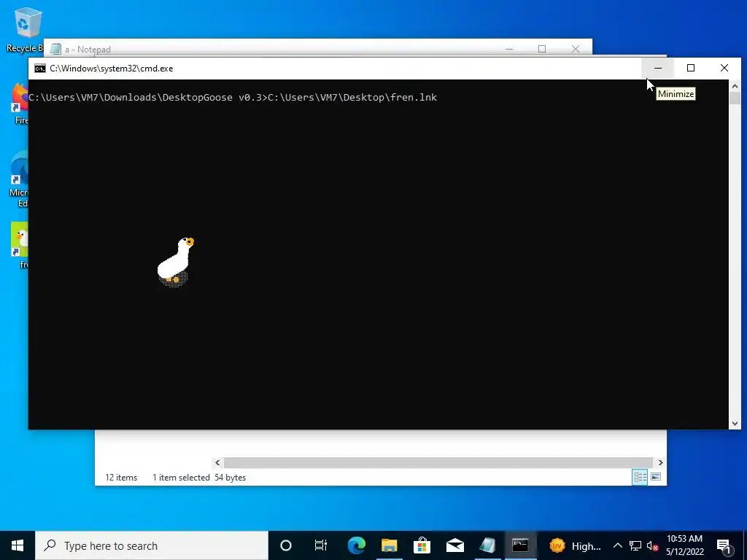This screenshot has width=747, height=560.
Task: Click the cmd scrollbar down arrow
Action: tap(735, 424)
